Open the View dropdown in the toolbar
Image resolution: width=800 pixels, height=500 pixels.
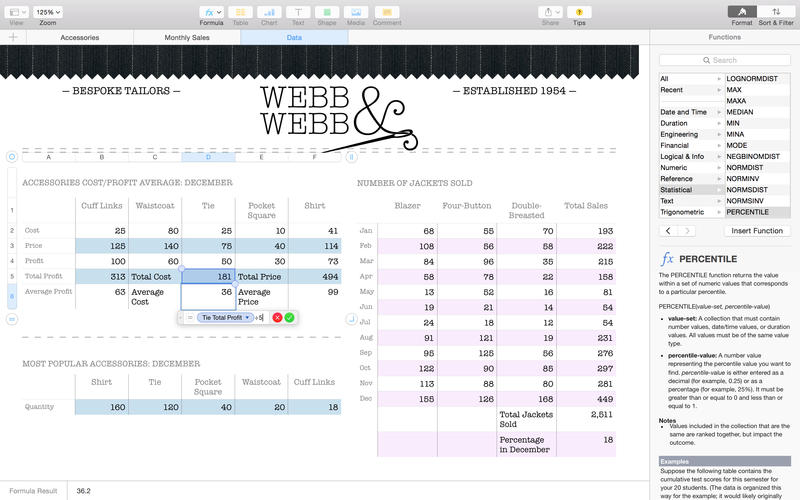pos(16,12)
